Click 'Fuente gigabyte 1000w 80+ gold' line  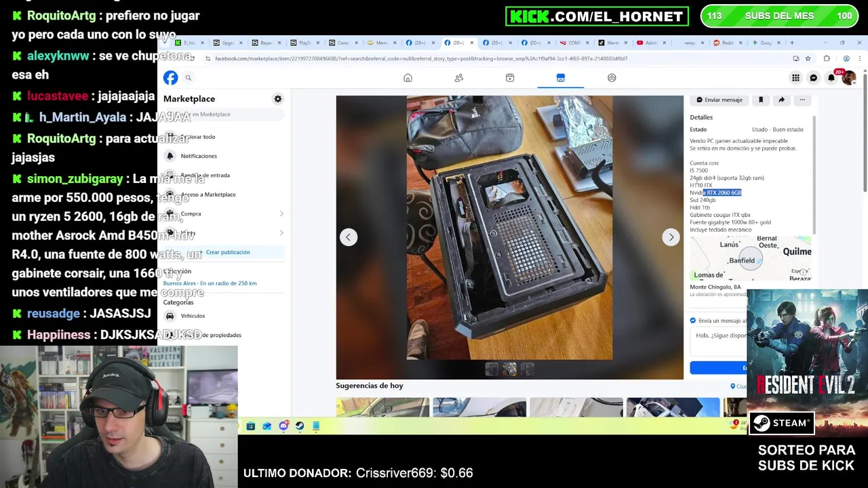tap(730, 222)
